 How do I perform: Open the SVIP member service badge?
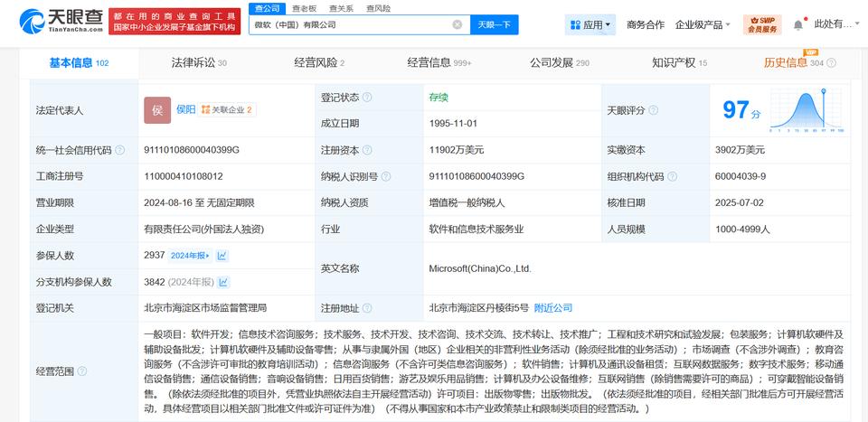[x=762, y=24]
